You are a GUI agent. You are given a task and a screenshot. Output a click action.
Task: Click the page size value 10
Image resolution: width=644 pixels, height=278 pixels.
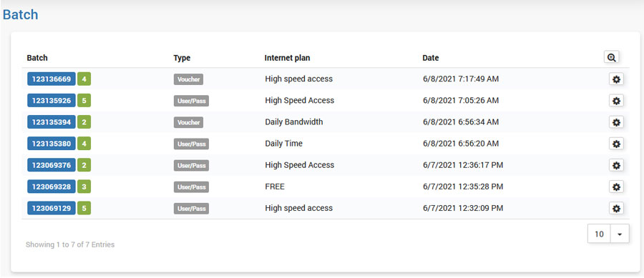(599, 234)
